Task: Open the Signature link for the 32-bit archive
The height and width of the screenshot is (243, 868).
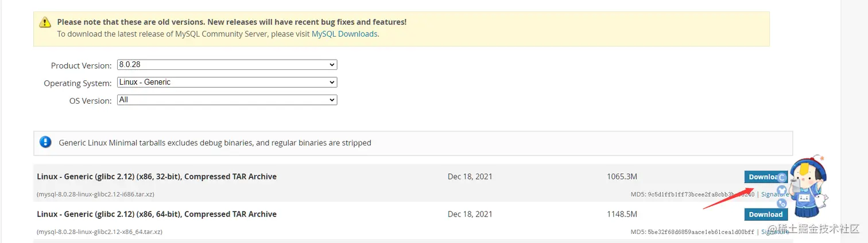Action: tap(774, 194)
